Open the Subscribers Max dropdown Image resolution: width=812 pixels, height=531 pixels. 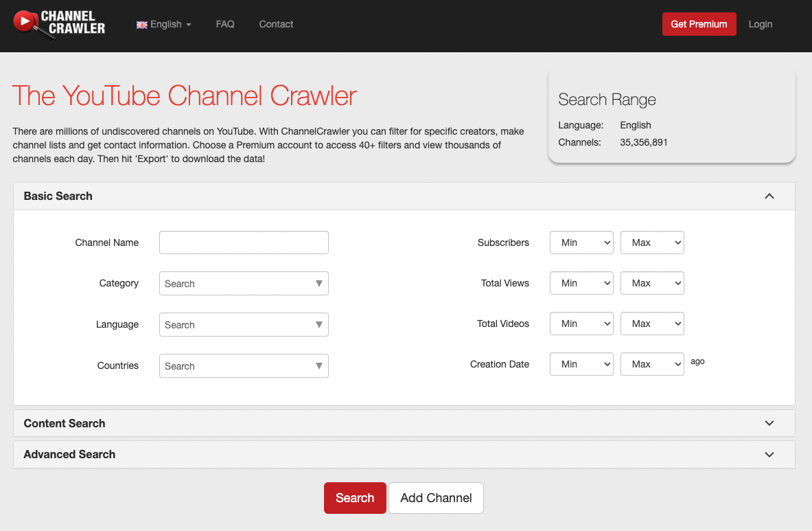651,242
